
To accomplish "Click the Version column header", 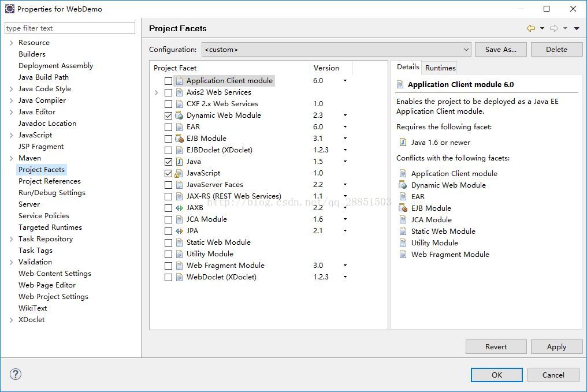I will (x=331, y=68).
